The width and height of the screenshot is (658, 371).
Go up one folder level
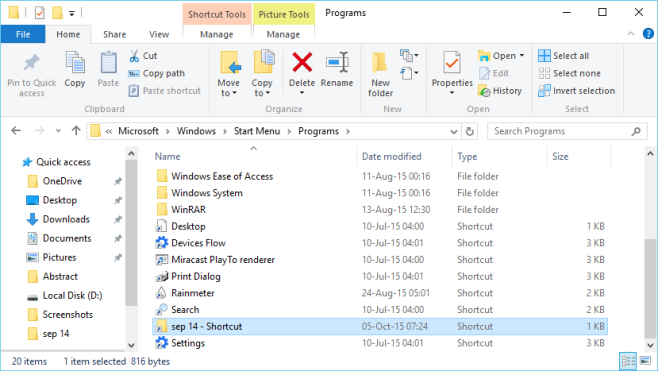(x=76, y=131)
